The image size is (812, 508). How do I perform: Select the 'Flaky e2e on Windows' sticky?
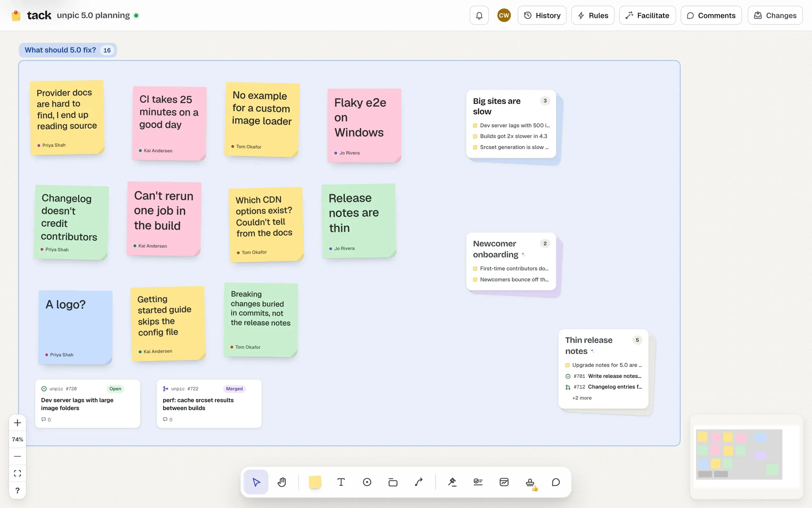point(364,126)
